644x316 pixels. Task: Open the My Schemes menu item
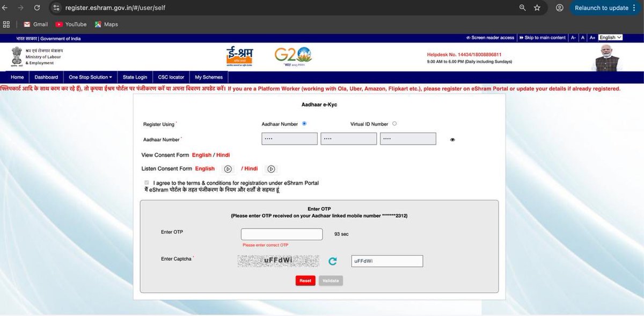tap(209, 77)
